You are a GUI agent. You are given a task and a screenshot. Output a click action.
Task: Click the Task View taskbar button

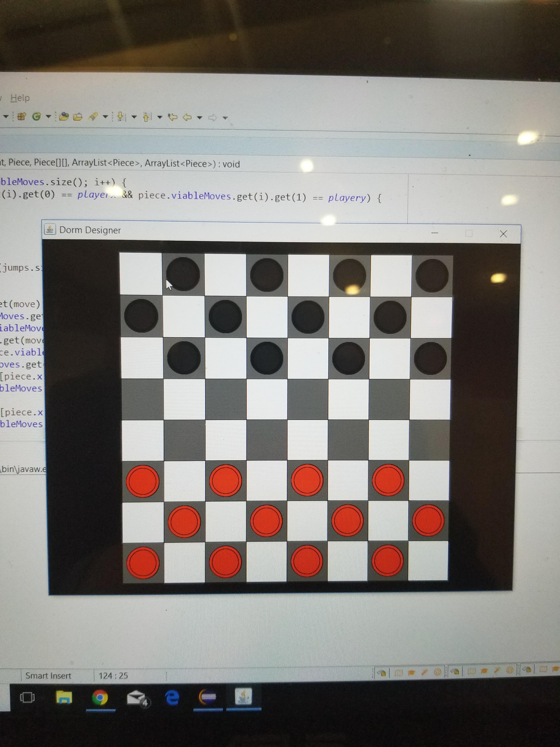tap(27, 697)
